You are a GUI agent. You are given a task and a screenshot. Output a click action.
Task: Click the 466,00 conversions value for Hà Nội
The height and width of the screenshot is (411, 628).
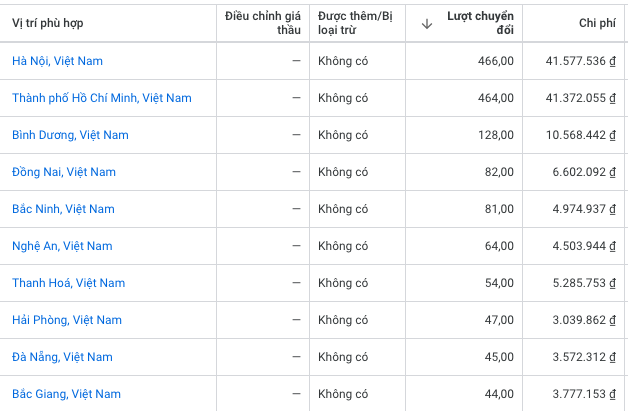pos(496,61)
